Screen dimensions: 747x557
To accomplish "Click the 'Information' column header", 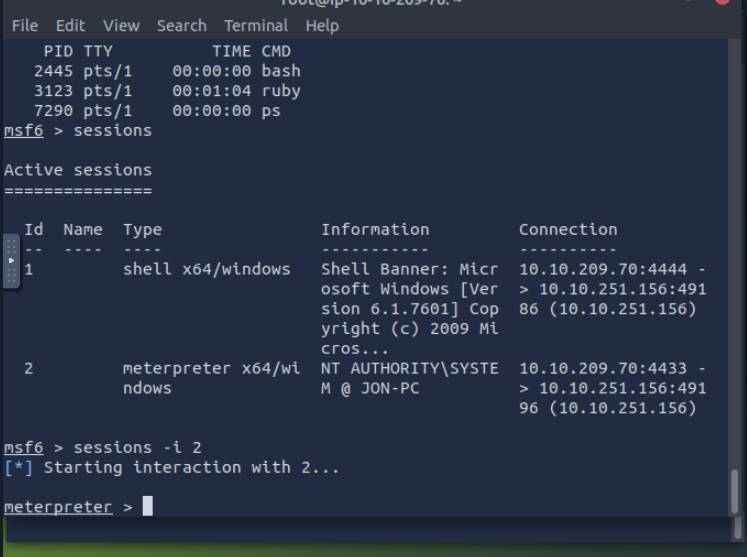I will 375,229.
